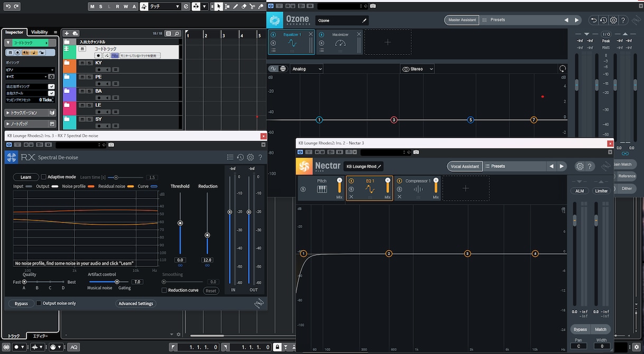Open RX Spectral De-noise history clock icon
Image resolution: width=644 pixels, height=354 pixels.
(240, 157)
